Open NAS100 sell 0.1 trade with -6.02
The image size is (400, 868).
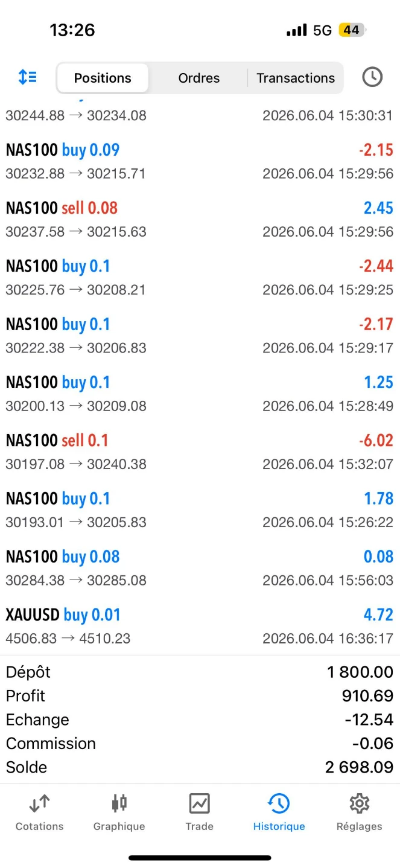coord(200,452)
